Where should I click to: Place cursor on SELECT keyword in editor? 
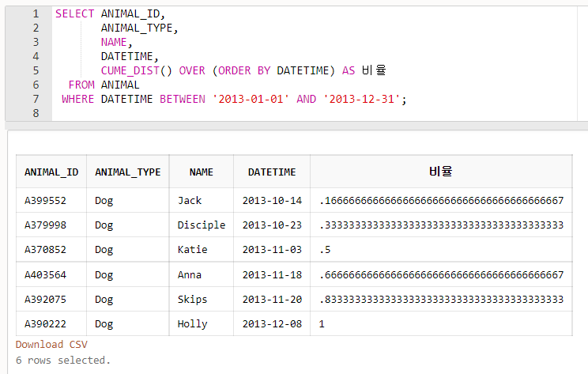point(74,13)
